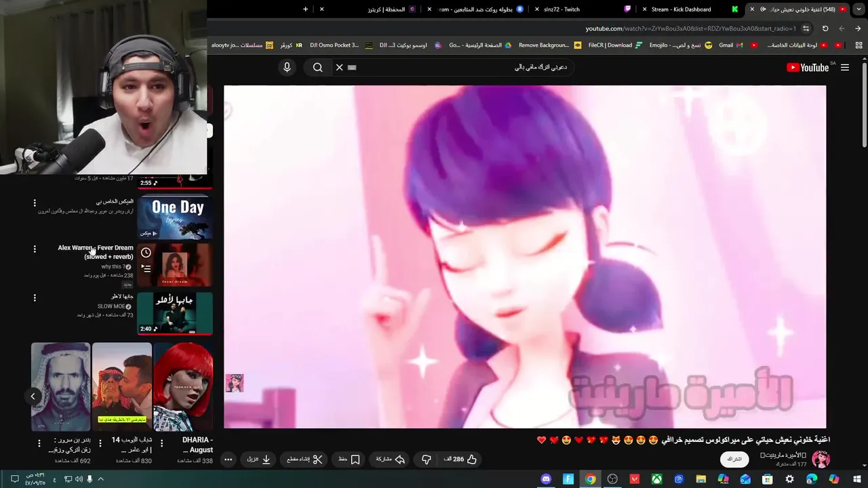The height and width of the screenshot is (488, 868).
Task: Click the taskbar date and clock
Action: 35,479
